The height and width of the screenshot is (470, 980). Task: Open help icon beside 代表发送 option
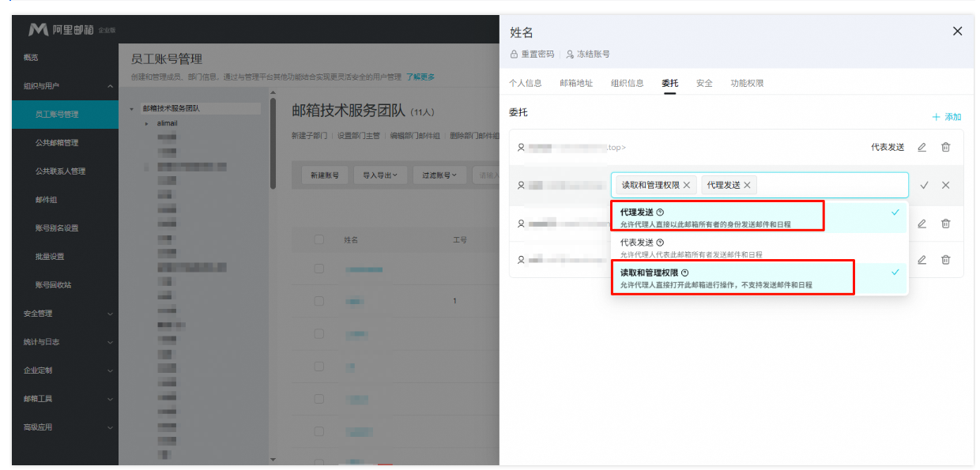660,243
